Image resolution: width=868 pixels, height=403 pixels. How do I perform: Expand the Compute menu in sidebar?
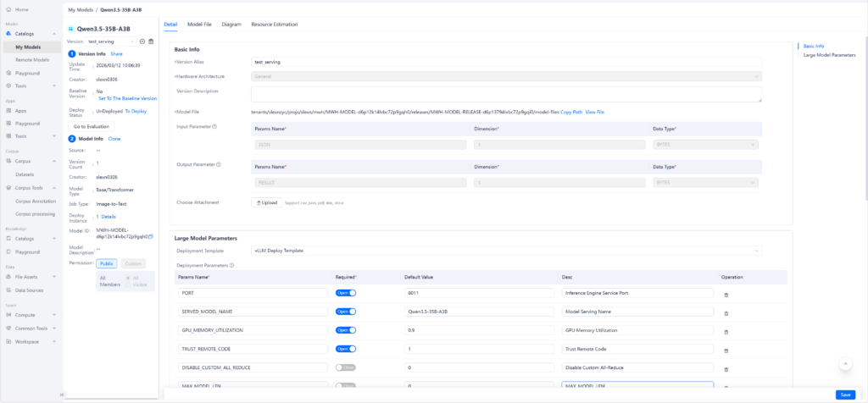coord(31,316)
